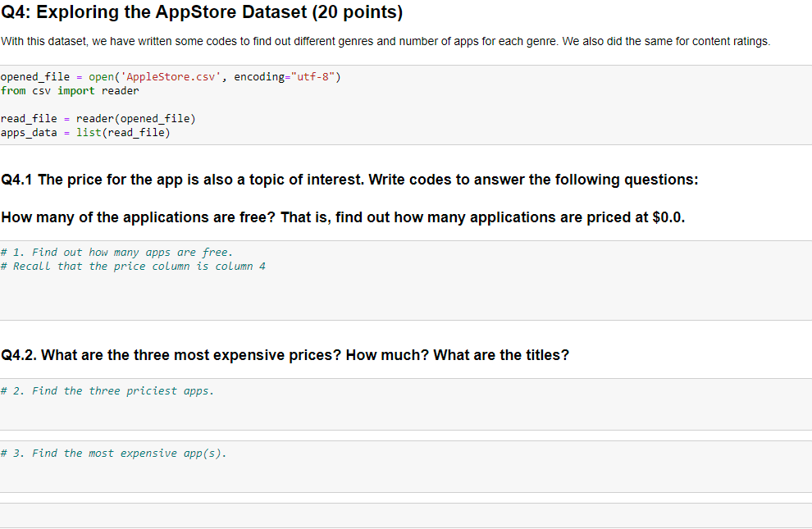
Task: Click the 'Recall that the price column' comment
Action: coord(133,267)
